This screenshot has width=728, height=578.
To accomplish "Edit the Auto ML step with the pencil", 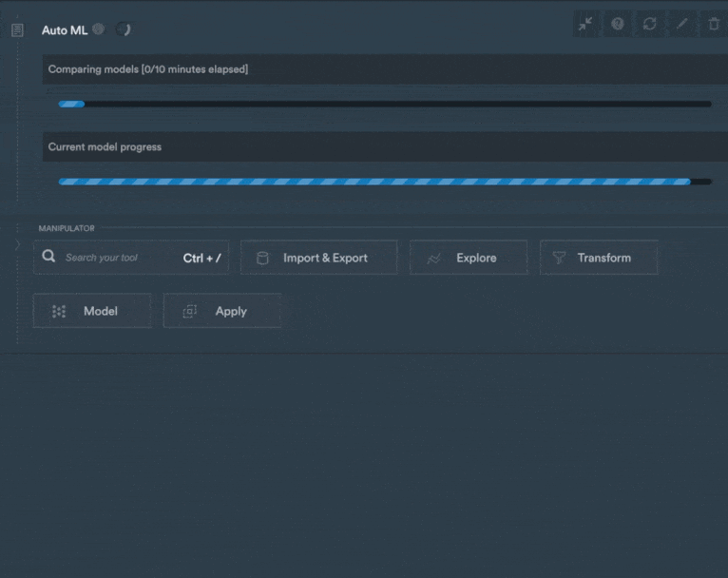I will (681, 24).
